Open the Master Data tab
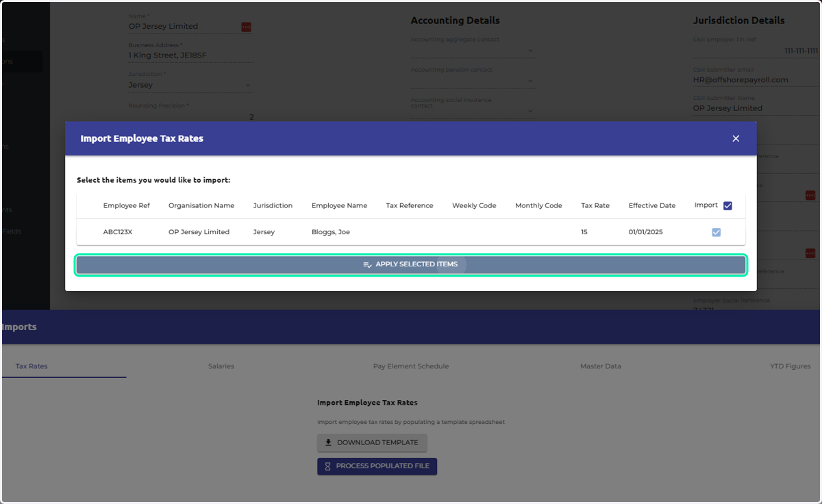Image resolution: width=822 pixels, height=504 pixels. tap(601, 366)
